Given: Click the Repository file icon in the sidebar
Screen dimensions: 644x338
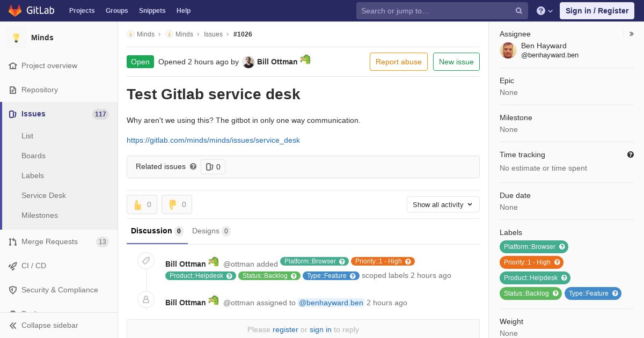Looking at the screenshot, I should click(x=13, y=90).
